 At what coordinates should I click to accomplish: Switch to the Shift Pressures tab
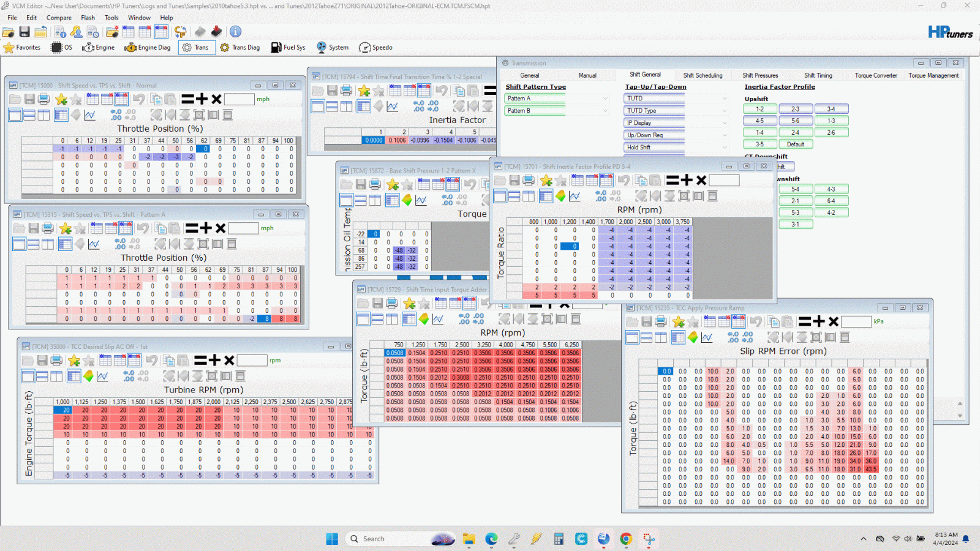click(760, 75)
